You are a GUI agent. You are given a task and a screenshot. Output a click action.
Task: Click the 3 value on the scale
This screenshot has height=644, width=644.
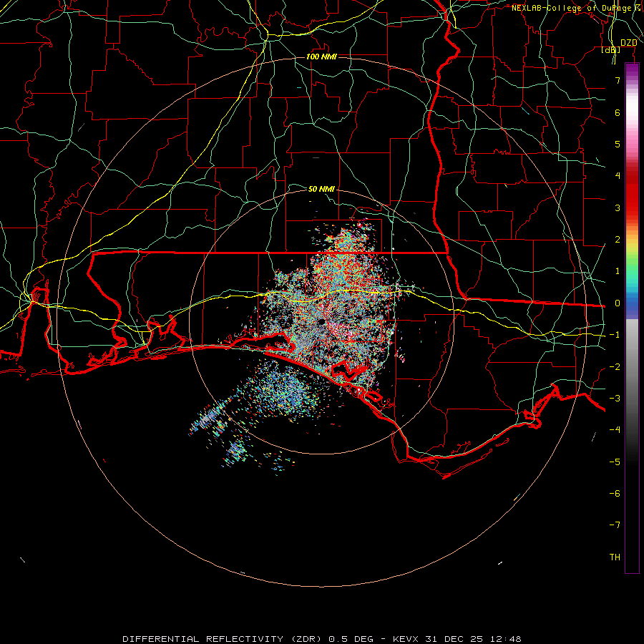tap(618, 208)
